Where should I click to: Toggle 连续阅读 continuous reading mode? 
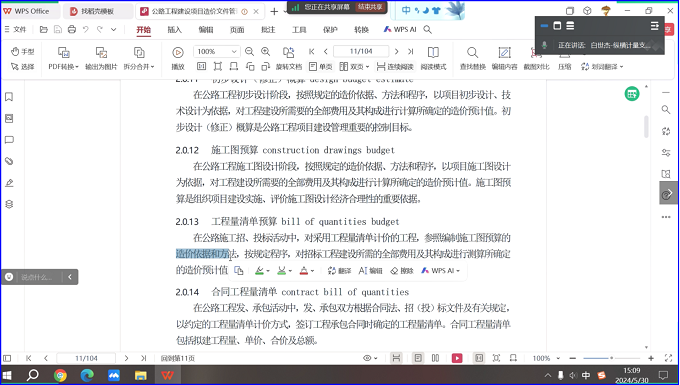pos(395,66)
